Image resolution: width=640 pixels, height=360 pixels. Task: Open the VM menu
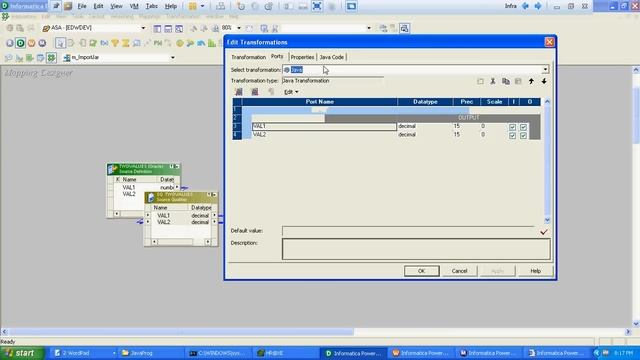134,6
